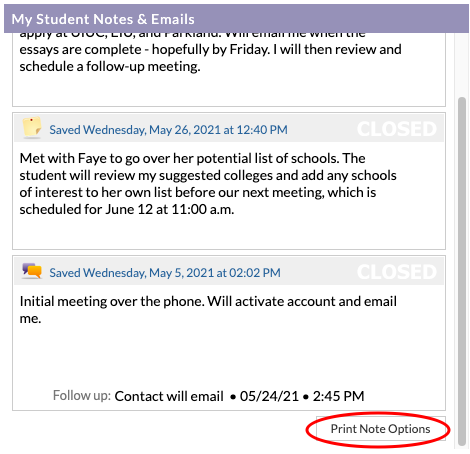This screenshot has height=454, width=470.
Task: Open Print Note Options
Action: pyautogui.click(x=380, y=429)
